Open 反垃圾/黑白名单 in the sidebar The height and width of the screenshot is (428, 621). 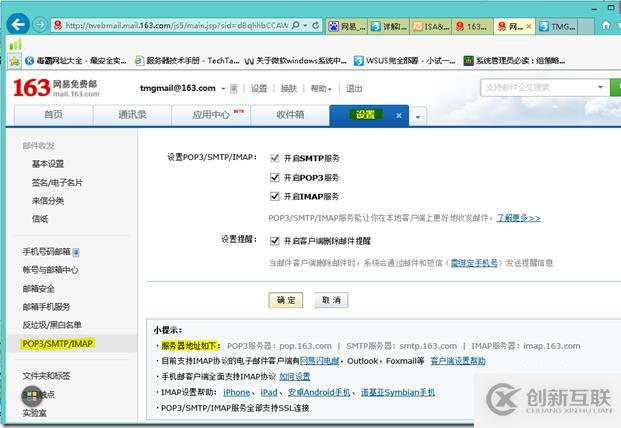[52, 325]
